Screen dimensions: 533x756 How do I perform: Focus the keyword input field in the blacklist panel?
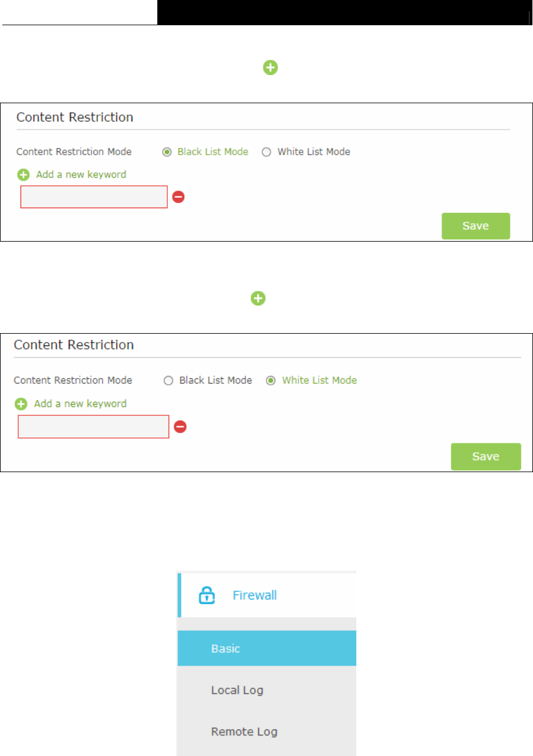(x=95, y=197)
